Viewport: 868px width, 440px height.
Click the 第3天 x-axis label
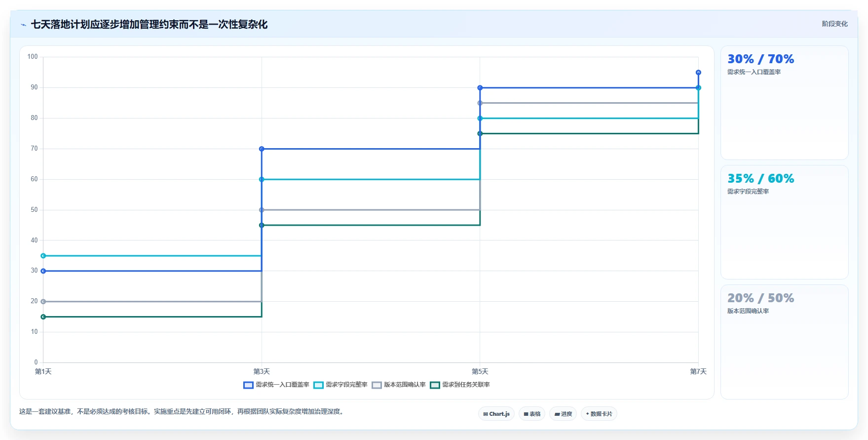[x=262, y=371]
